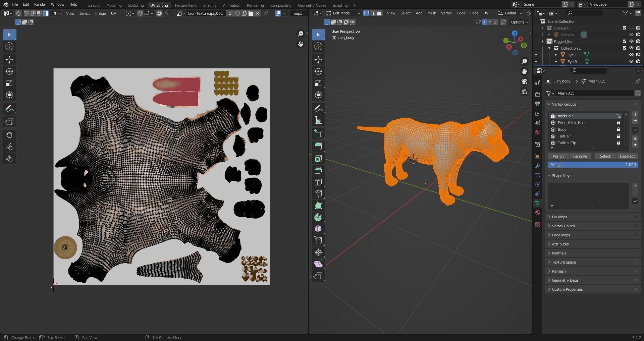Select the Cursor tool in UV editor
Viewport: 644px width, 341px height.
(x=9, y=46)
